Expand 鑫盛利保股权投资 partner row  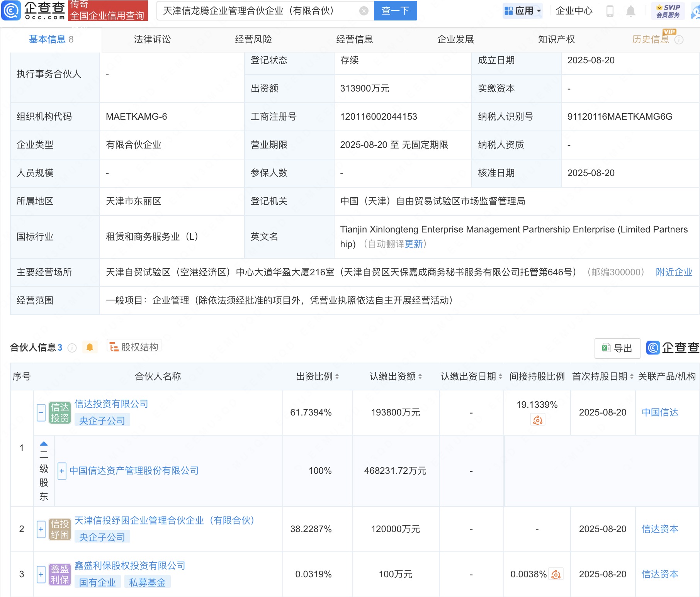[x=41, y=574]
